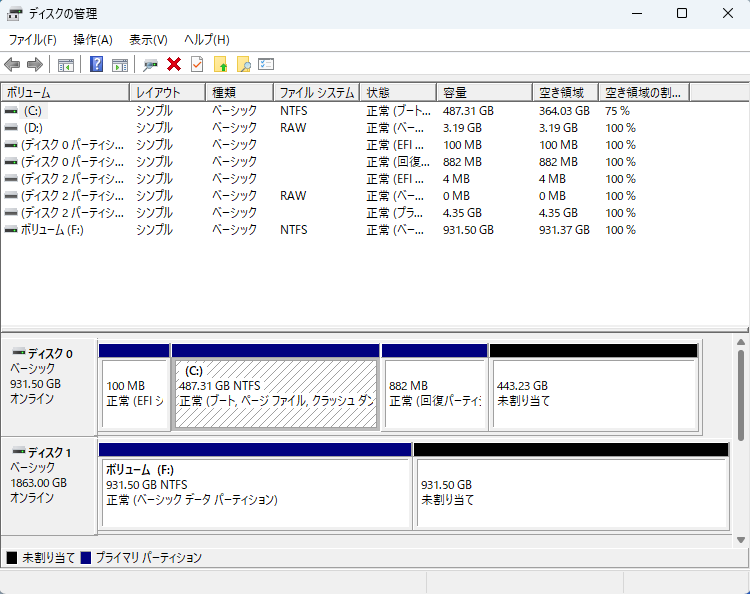Select the 100 MB EFI partition on Disk 0

(134, 387)
